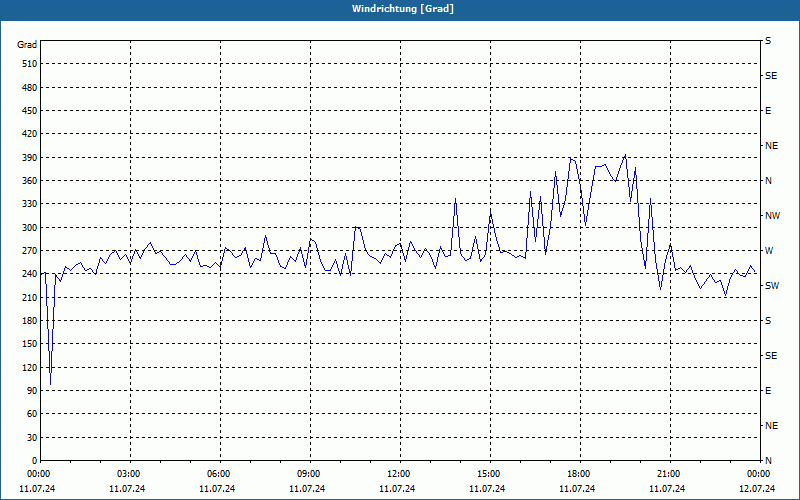The image size is (800, 500).
Task: Click the blue line's lowest dip near 00:00
Action: (x=50, y=384)
